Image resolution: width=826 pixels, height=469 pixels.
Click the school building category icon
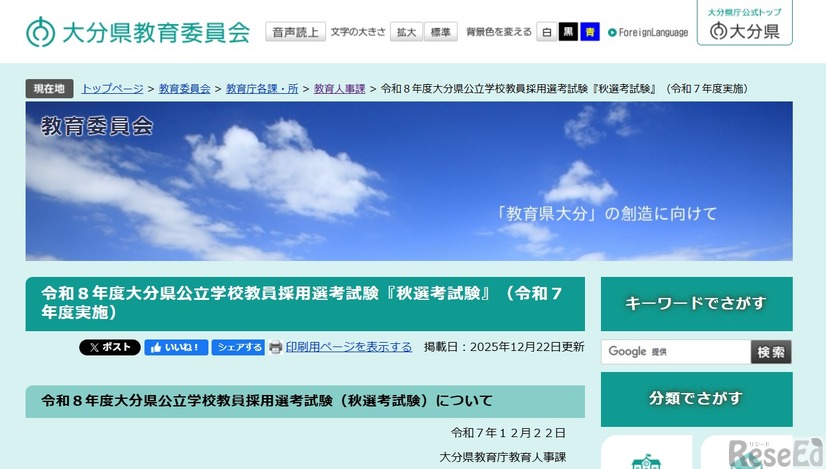646,460
